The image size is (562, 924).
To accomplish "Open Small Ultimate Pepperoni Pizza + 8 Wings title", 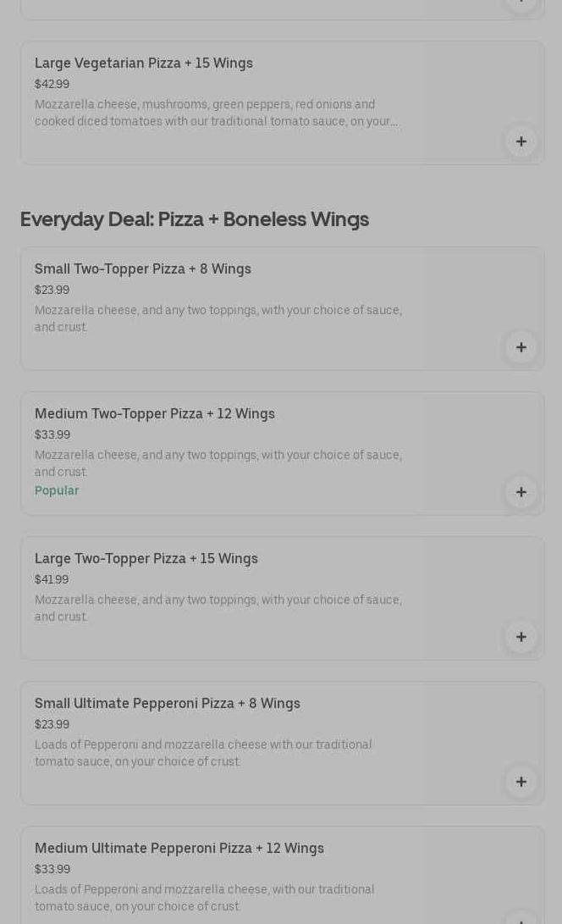I will pos(168,704).
